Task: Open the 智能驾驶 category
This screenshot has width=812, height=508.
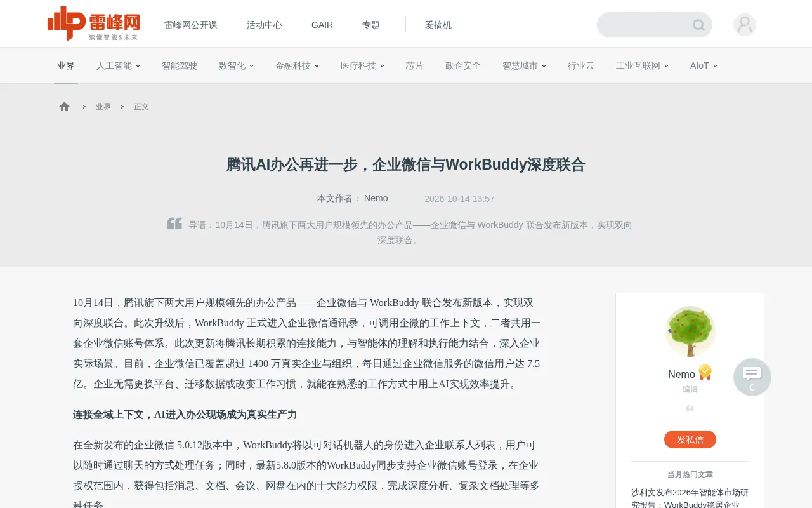Action: click(x=180, y=65)
